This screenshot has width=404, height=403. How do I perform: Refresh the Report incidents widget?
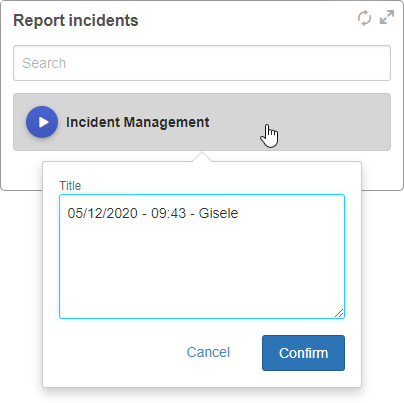(x=364, y=18)
